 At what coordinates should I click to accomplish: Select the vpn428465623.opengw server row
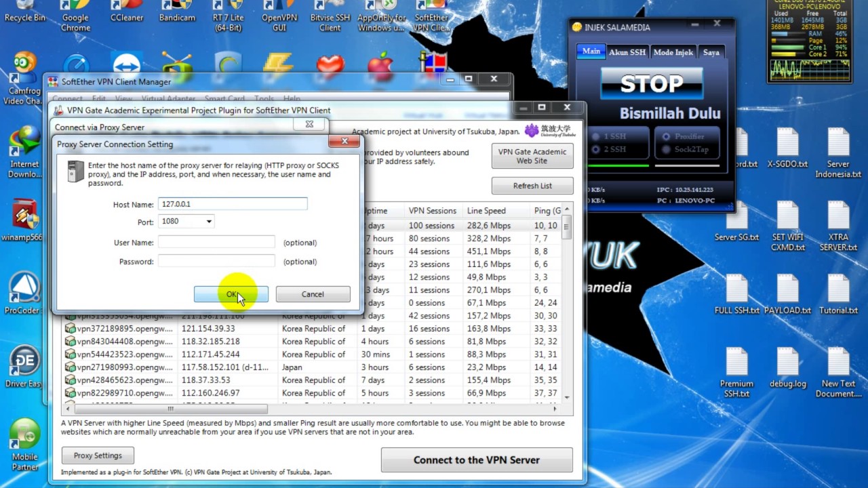313,380
